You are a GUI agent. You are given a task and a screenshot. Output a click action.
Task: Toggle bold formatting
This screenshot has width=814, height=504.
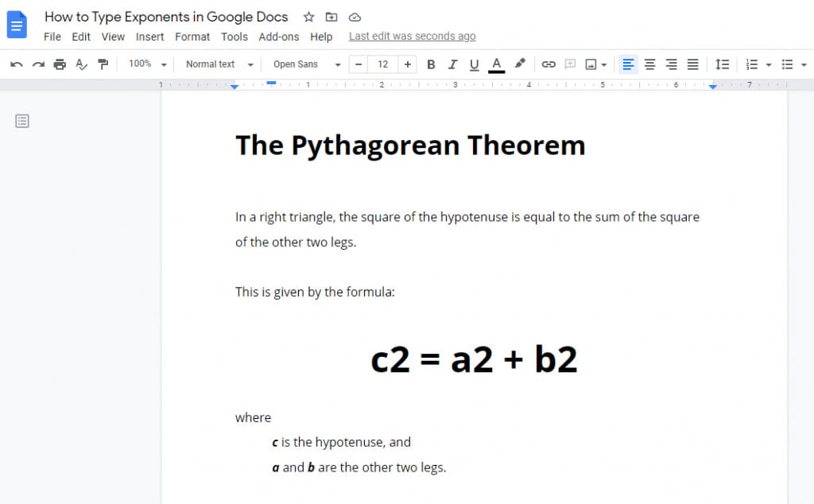coord(431,64)
